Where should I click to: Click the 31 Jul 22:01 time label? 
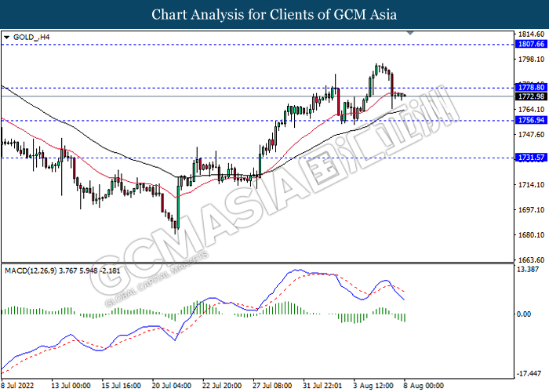click(x=322, y=386)
